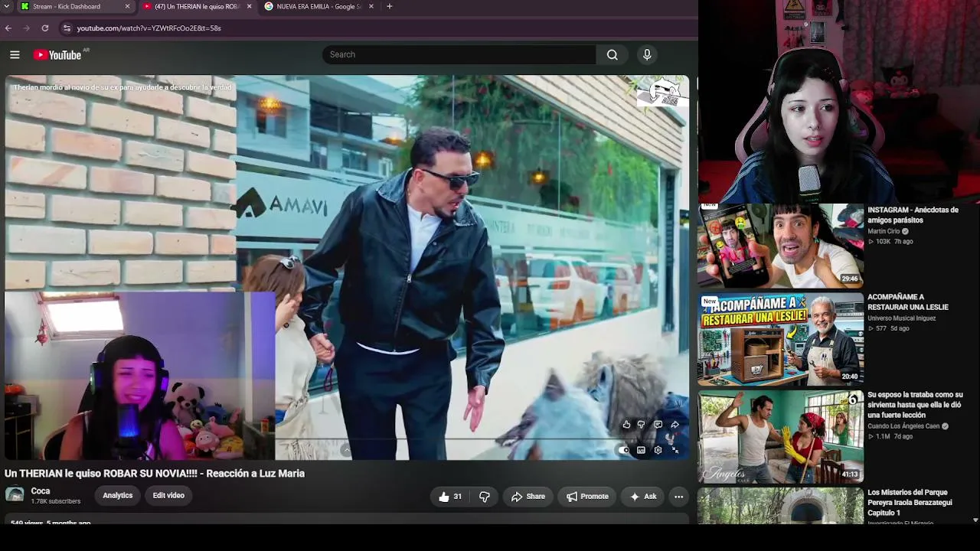
Task: Go forward with the browser forward arrow
Action: tap(27, 28)
